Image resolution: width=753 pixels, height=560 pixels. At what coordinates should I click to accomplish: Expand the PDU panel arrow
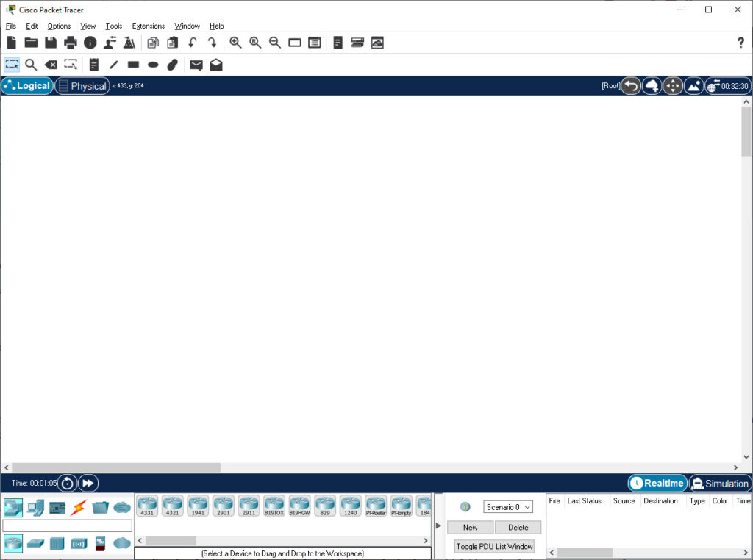pos(438,525)
